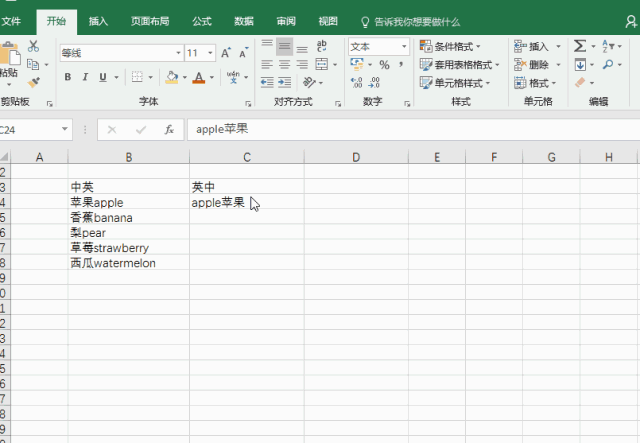Toggle bold formatting

click(x=68, y=77)
